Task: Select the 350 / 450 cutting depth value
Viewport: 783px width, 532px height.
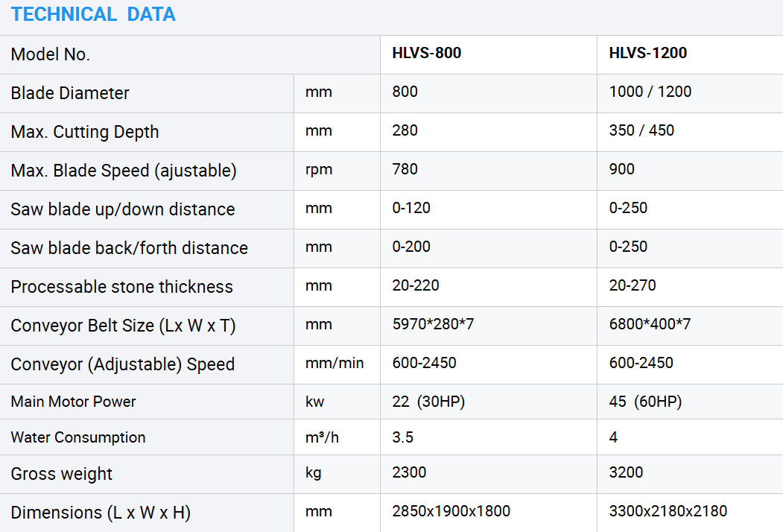Action: (641, 130)
